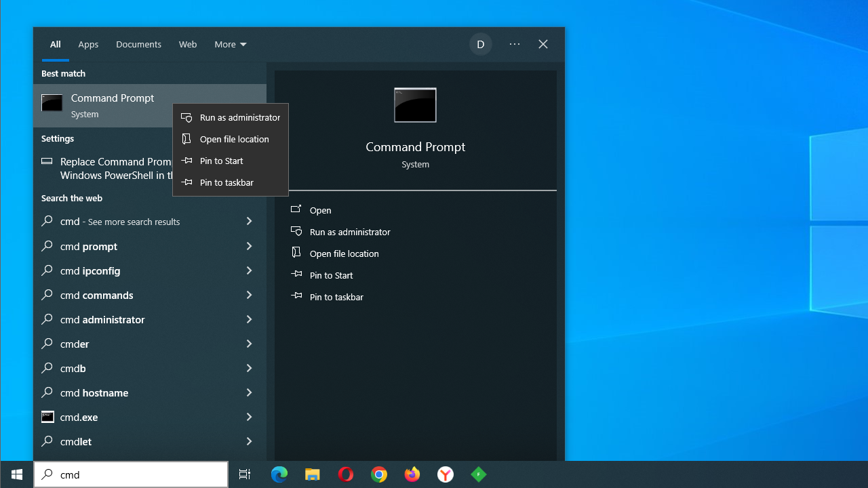Screen dimensions: 868x488
Task: Switch to the Apps tab
Action: 88,45
